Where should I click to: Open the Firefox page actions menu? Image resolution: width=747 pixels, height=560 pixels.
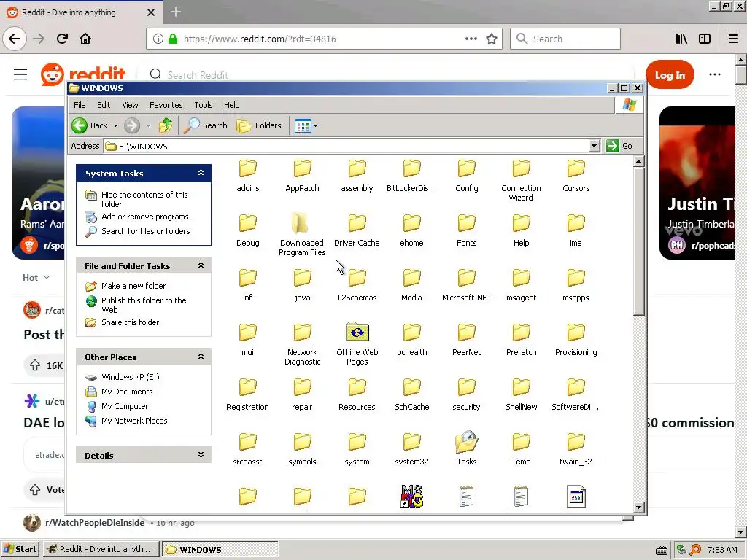471,39
